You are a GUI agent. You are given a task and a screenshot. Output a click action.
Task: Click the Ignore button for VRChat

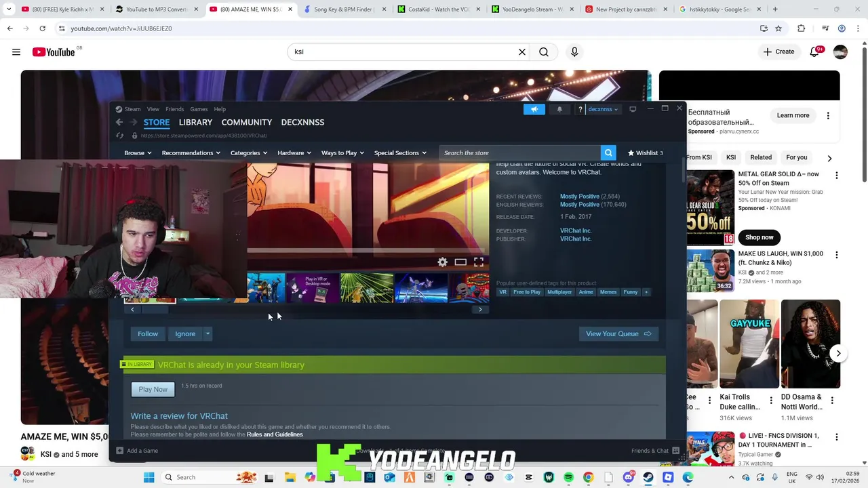coord(185,333)
